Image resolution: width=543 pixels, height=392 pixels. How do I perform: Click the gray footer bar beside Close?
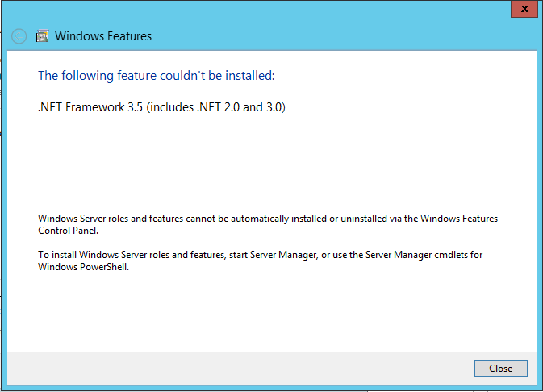[240, 368]
